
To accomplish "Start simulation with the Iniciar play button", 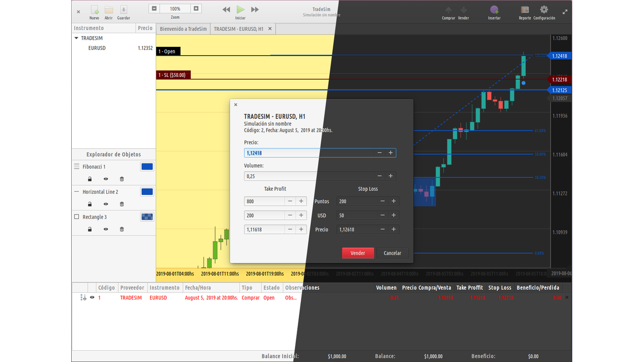I will coord(240,10).
